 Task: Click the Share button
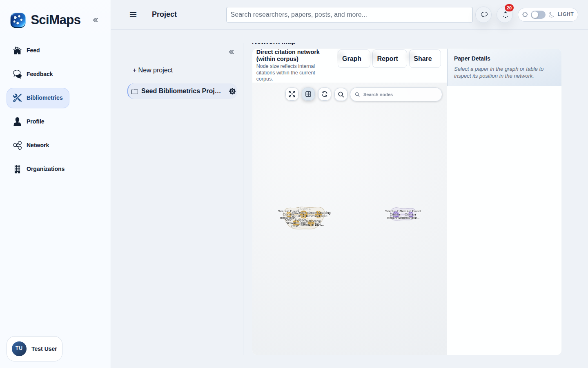(425, 59)
